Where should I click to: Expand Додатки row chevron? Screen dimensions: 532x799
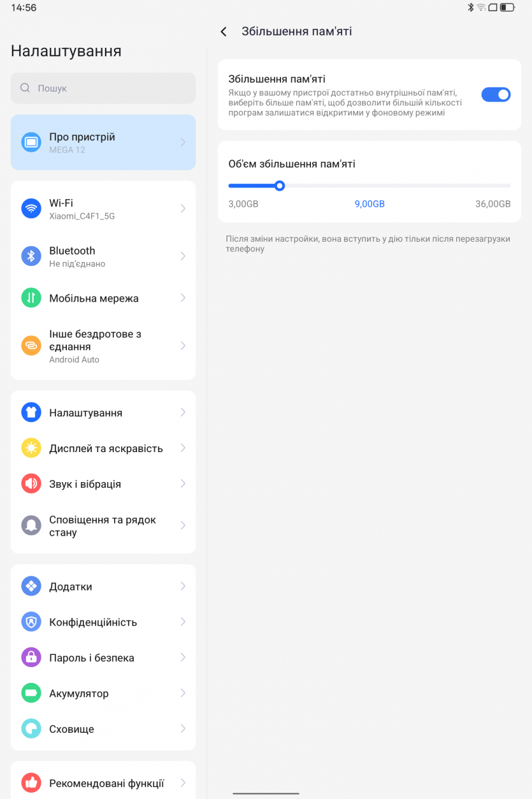pos(183,586)
